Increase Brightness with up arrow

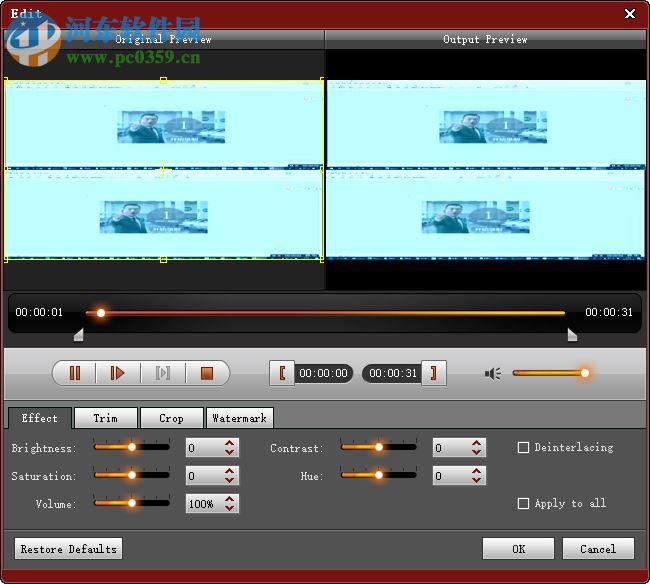click(230, 443)
